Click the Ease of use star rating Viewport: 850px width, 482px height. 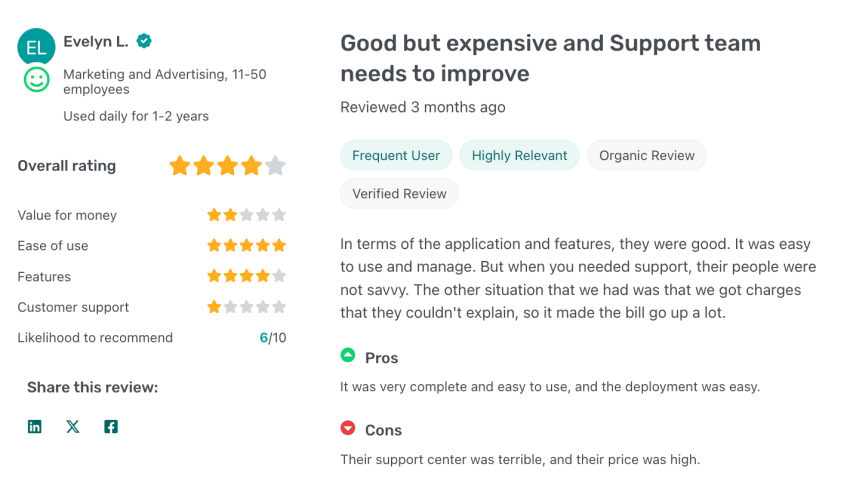tap(246, 246)
